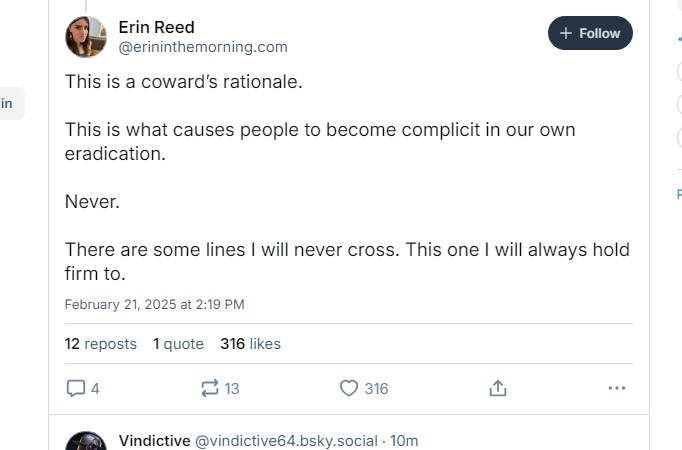
Task: Click Erin Reed's profile avatar
Action: [x=86, y=37]
